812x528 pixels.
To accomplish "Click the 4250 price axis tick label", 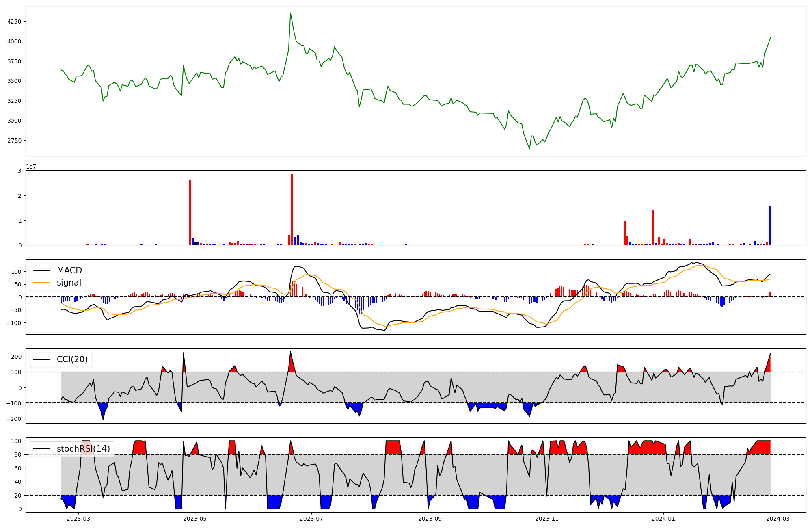I will click(x=14, y=22).
